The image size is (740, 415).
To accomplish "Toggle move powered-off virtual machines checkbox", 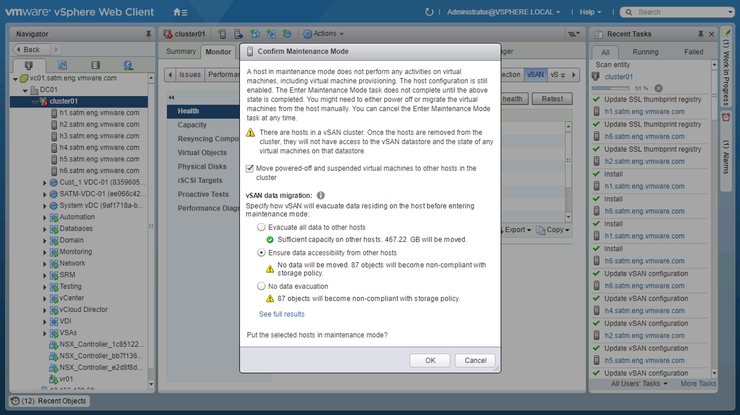I will tap(250, 169).
